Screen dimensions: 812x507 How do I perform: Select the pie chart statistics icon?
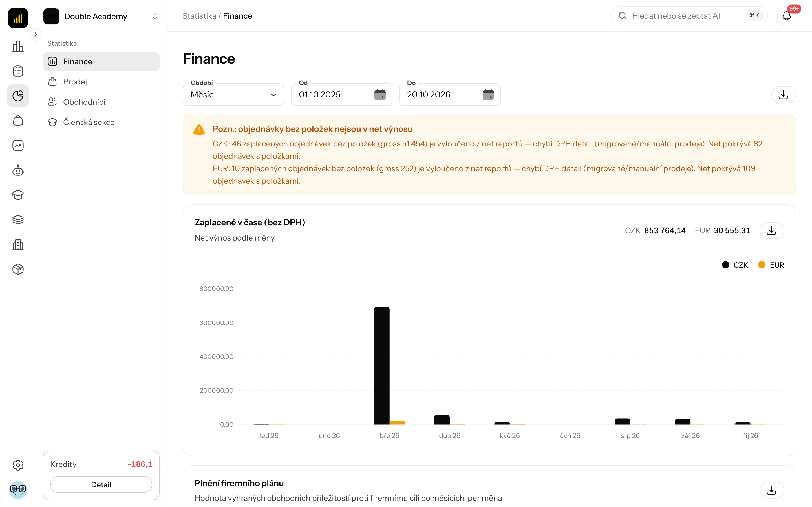[x=18, y=96]
